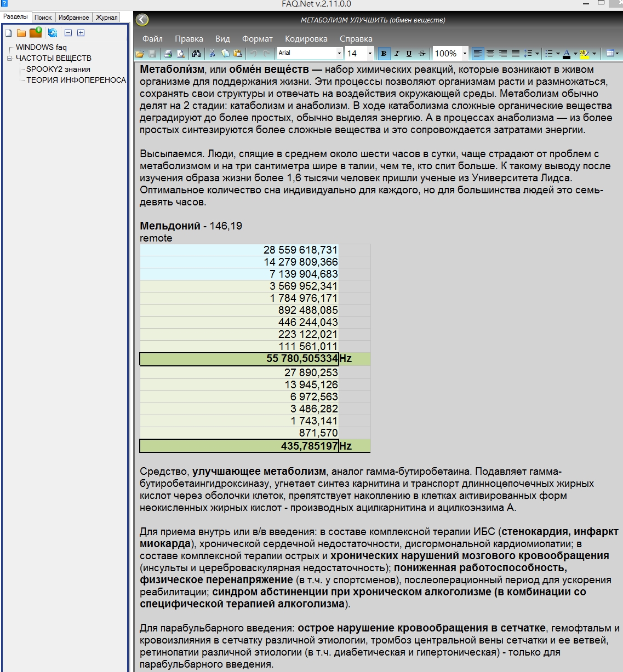
Task: Open the Правка menu
Action: tap(189, 39)
